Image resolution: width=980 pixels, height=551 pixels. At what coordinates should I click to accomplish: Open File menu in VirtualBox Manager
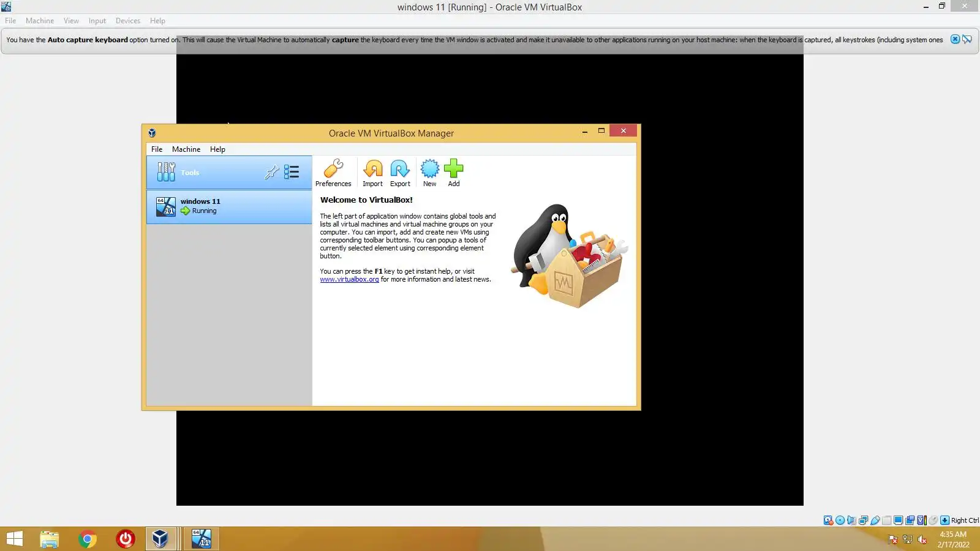157,149
